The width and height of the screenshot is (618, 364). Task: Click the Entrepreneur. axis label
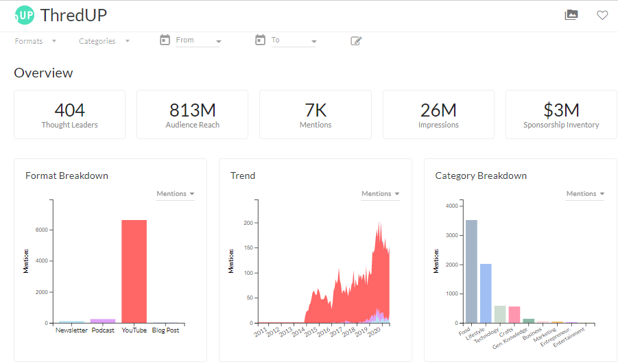[556, 337]
